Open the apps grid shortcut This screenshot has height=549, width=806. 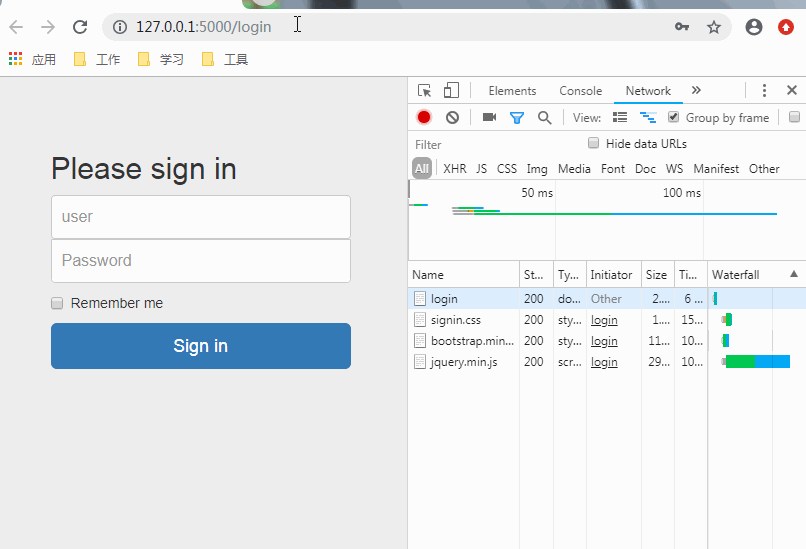click(15, 59)
